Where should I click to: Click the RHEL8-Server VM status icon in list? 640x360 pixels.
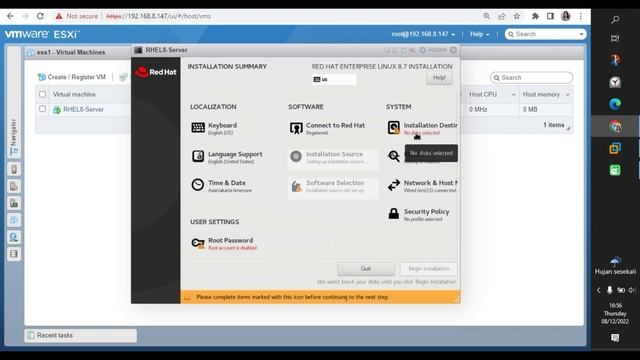57,110
